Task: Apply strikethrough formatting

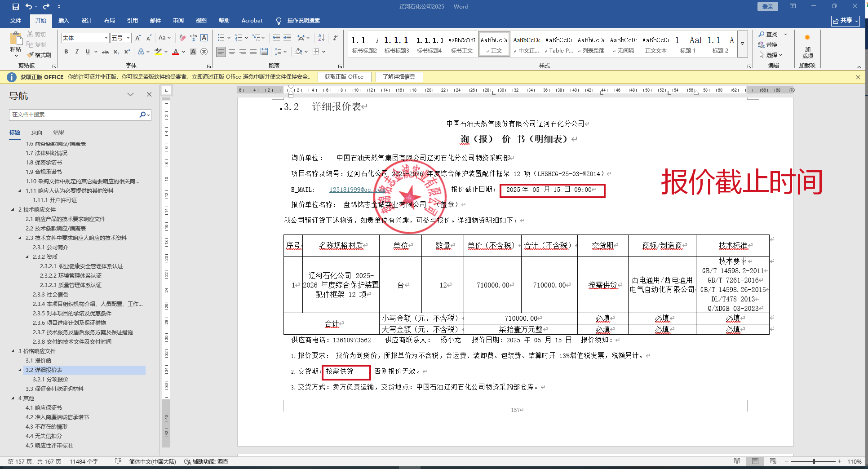Action: click(x=106, y=52)
